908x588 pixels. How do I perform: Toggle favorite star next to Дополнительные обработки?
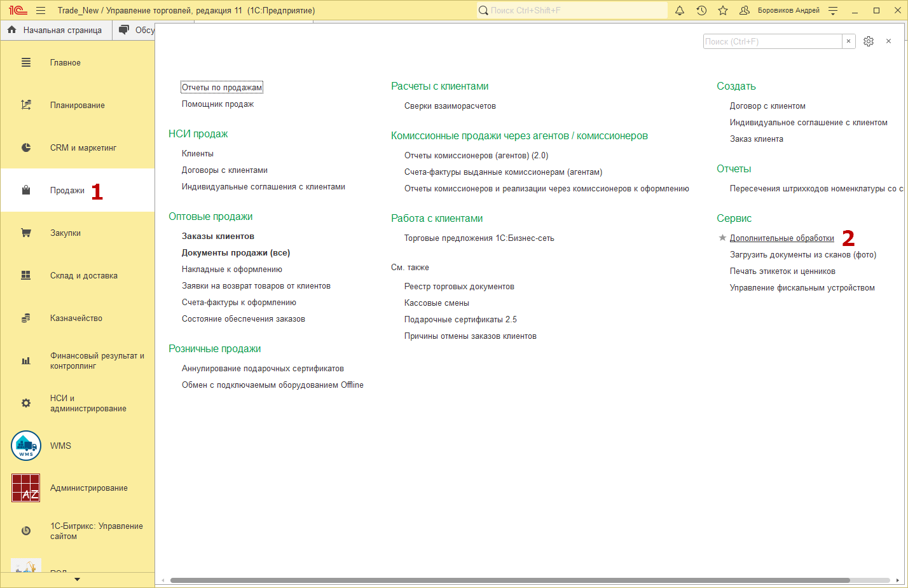point(722,238)
